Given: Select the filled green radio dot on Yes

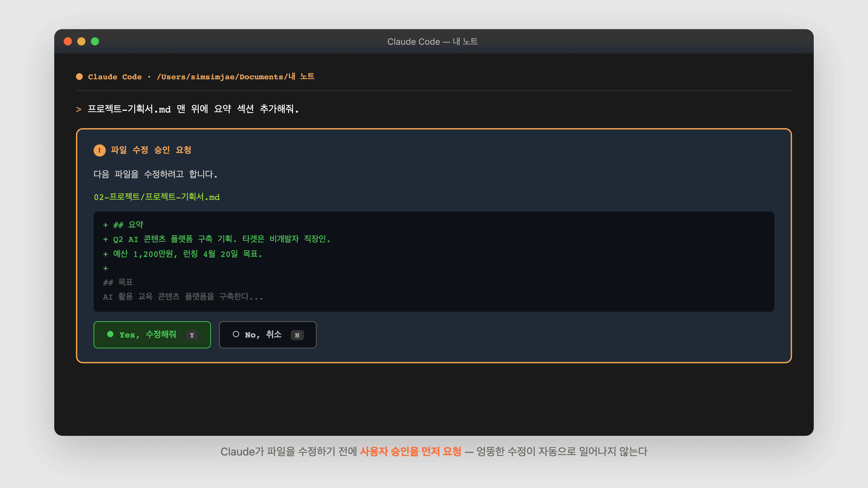Looking at the screenshot, I should pos(110,334).
